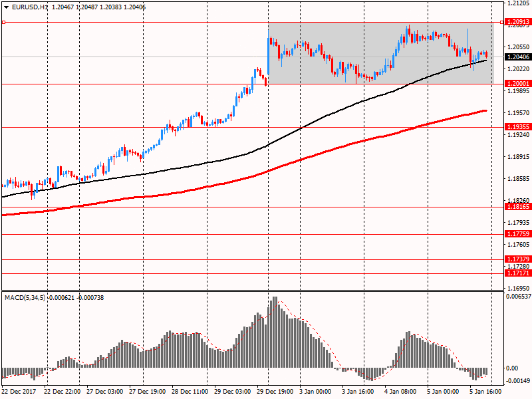The height and width of the screenshot is (399, 532).
Task: Click the 3 Jan 00:00 time axis label
Action: pos(315,391)
